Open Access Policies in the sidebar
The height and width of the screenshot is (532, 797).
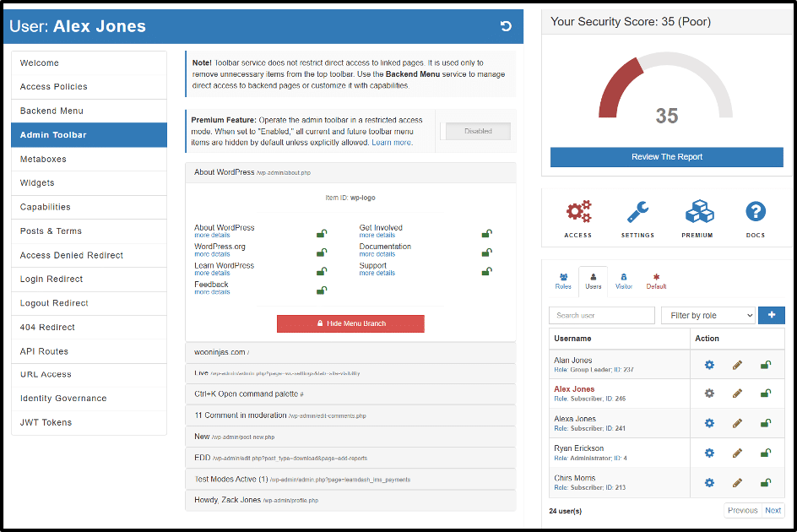[x=89, y=86]
